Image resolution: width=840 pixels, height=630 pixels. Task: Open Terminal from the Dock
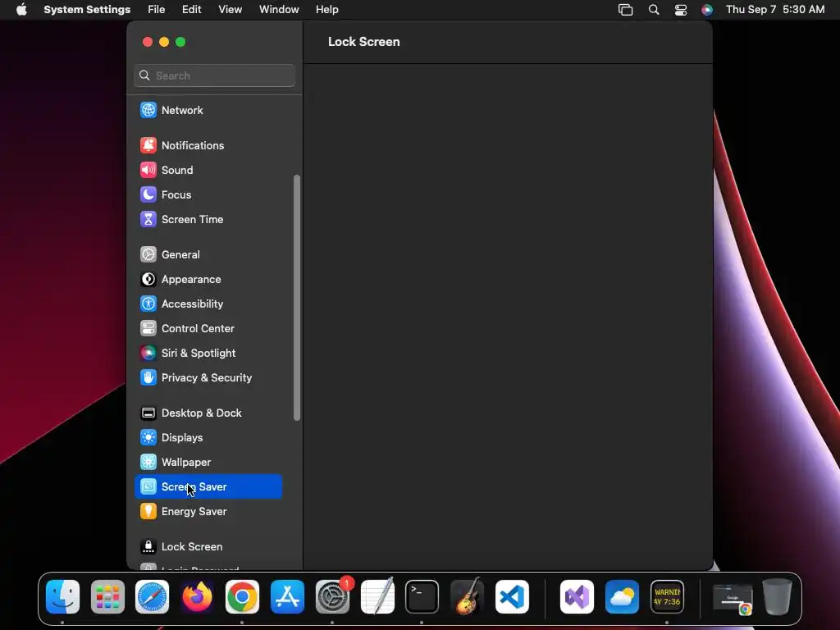click(x=422, y=597)
